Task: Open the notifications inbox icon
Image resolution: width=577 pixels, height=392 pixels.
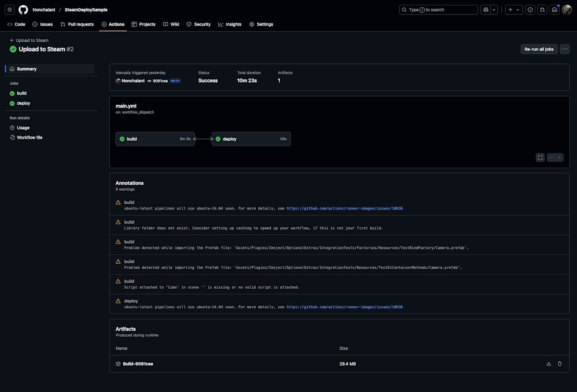Action: pos(554,10)
